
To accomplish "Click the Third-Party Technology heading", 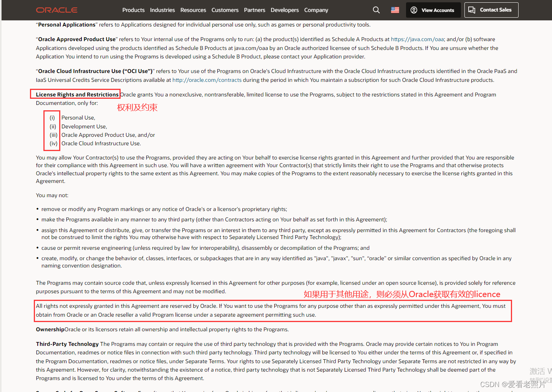I will pyautogui.click(x=67, y=344).
